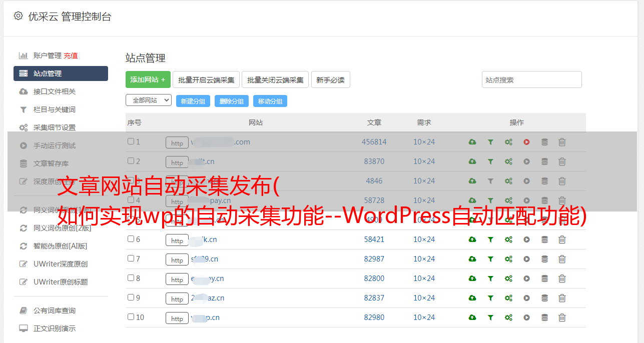Viewport: 644px width, 343px height.
Task: Click the red play icon in row 1
Action: click(x=526, y=142)
